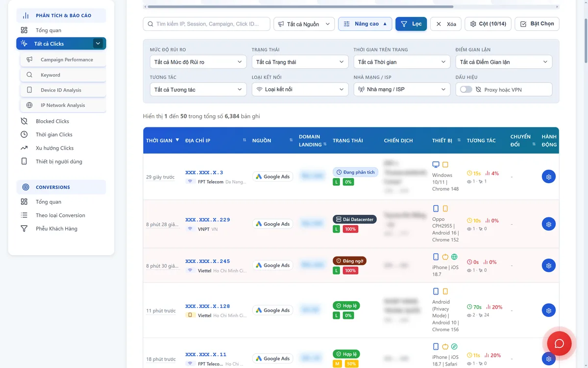Viewport: 588px width, 368px height.
Task: Click the Phễu Khách Hàng funnel icon
Action: click(x=24, y=229)
